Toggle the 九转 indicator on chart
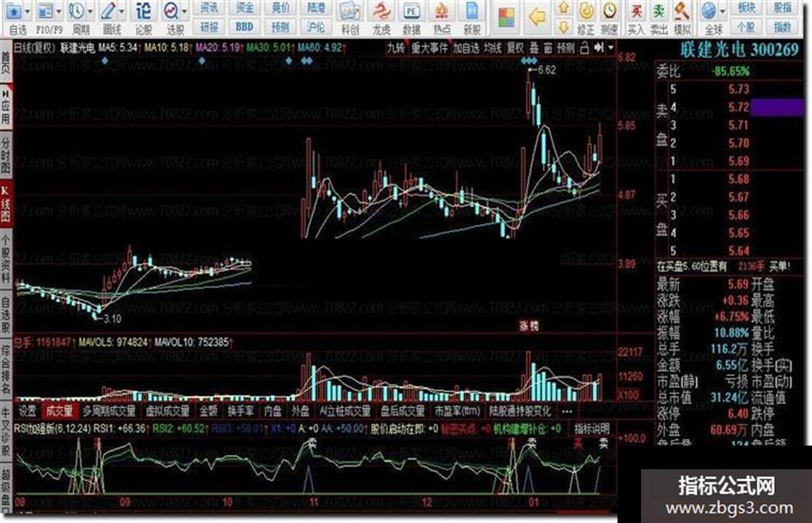The width and height of the screenshot is (812, 523). tap(395, 48)
